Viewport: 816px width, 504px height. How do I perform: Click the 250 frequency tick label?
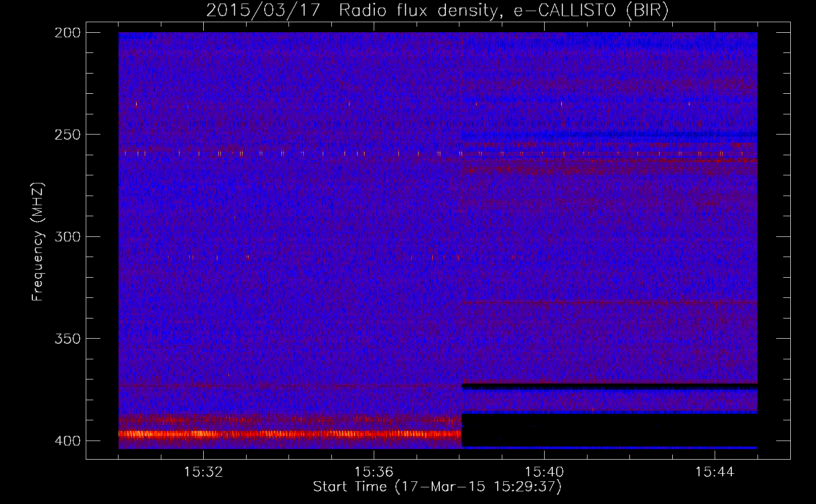[x=67, y=135]
